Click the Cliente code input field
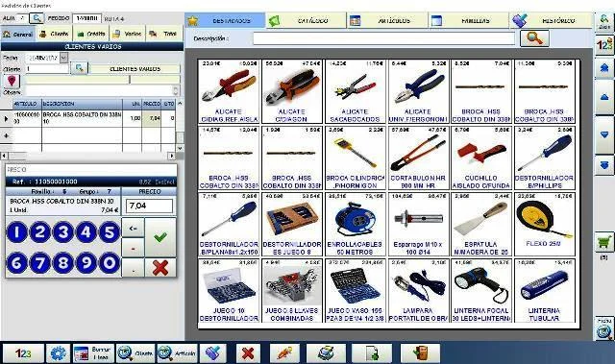This screenshot has height=364, width=615. (47, 68)
